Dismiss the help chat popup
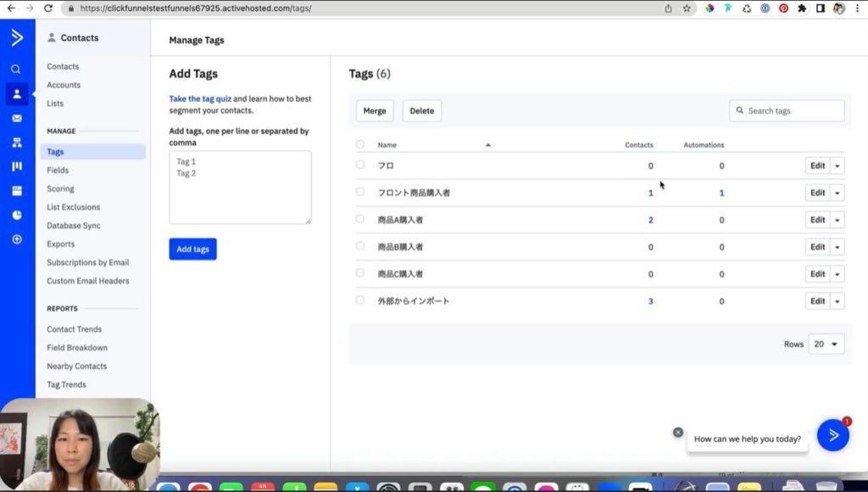The height and width of the screenshot is (492, 868). point(678,432)
